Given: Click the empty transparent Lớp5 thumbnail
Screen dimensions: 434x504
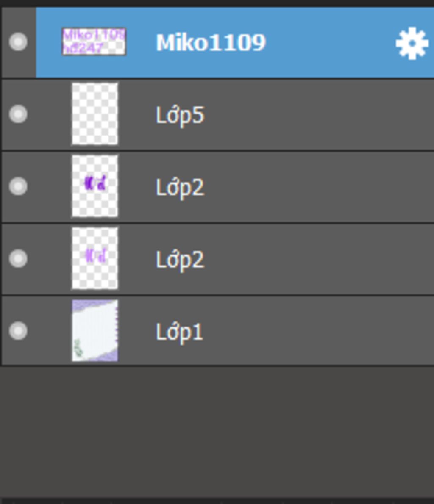Looking at the screenshot, I should (95, 114).
